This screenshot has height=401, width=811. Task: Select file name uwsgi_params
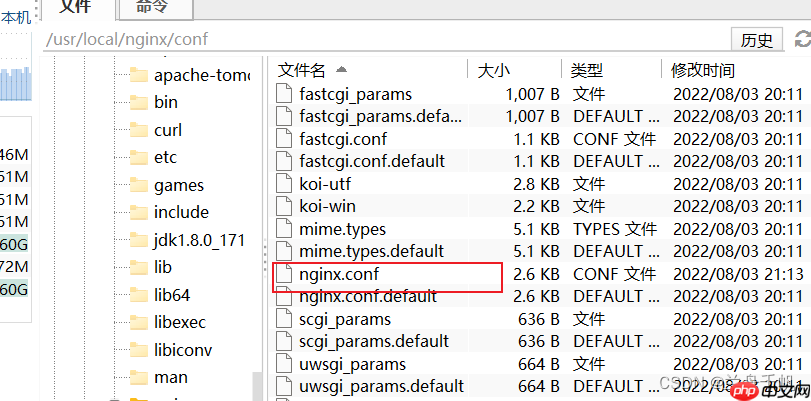point(352,365)
